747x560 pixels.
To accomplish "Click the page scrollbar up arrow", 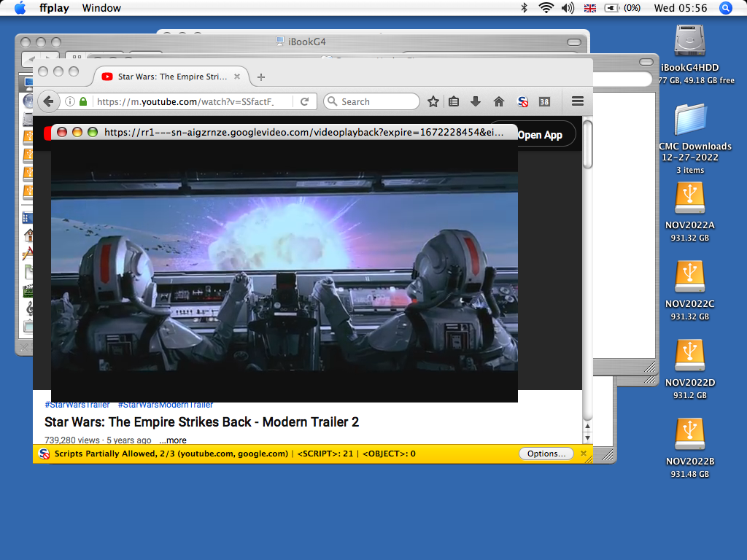I will [x=587, y=427].
